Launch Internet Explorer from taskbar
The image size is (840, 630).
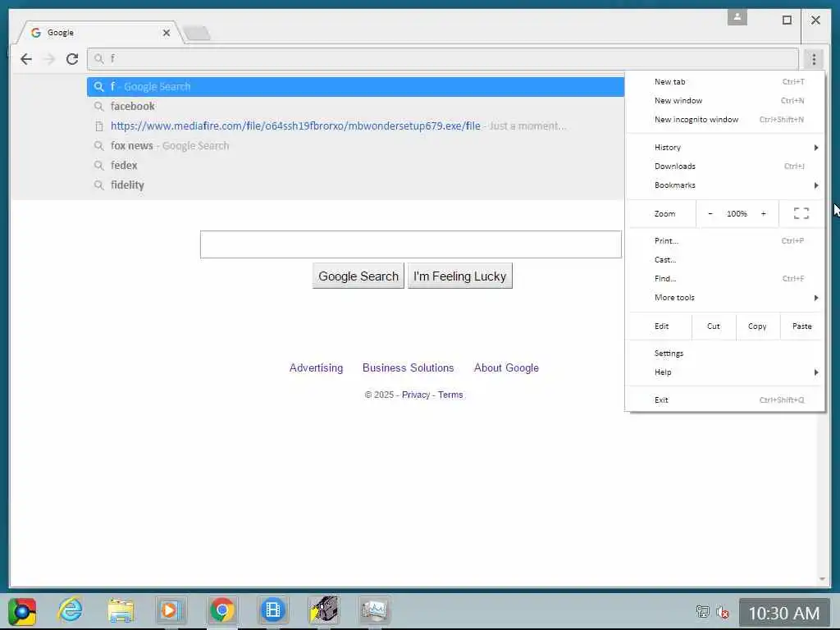tap(71, 610)
